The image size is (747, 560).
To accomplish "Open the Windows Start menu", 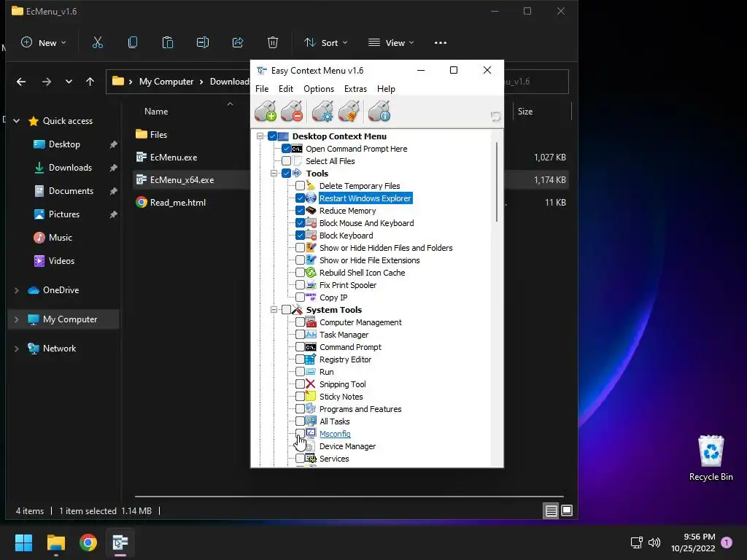I will point(23,542).
